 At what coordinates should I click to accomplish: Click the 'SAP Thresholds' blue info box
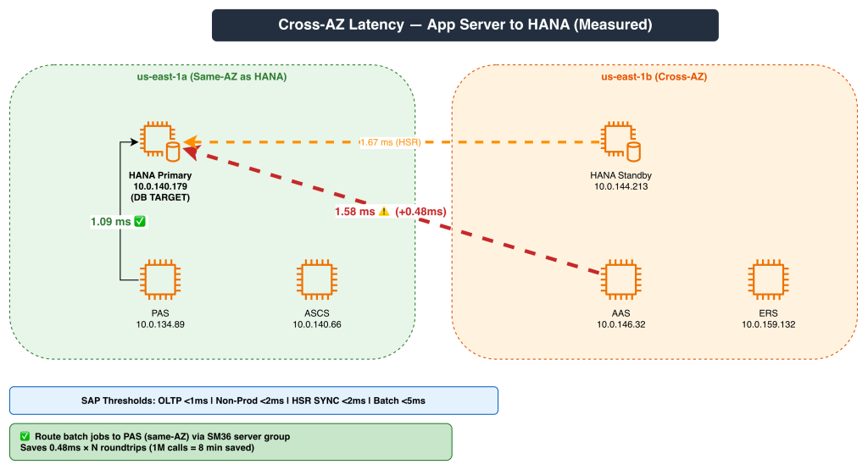click(253, 401)
